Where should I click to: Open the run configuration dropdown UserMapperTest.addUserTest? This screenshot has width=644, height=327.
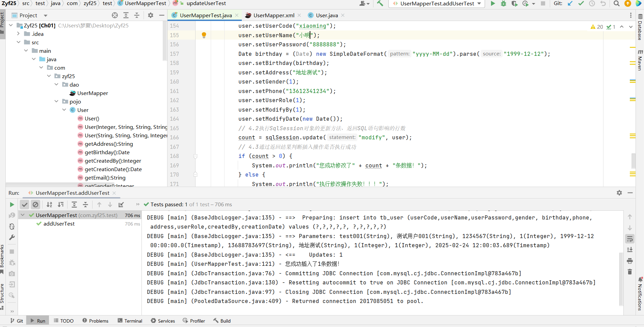(437, 3)
